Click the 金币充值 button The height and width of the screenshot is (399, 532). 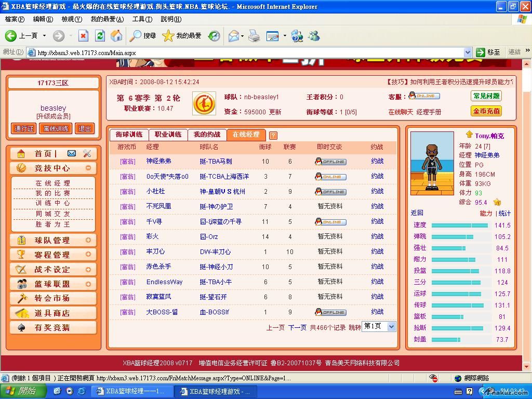pyautogui.click(x=486, y=111)
